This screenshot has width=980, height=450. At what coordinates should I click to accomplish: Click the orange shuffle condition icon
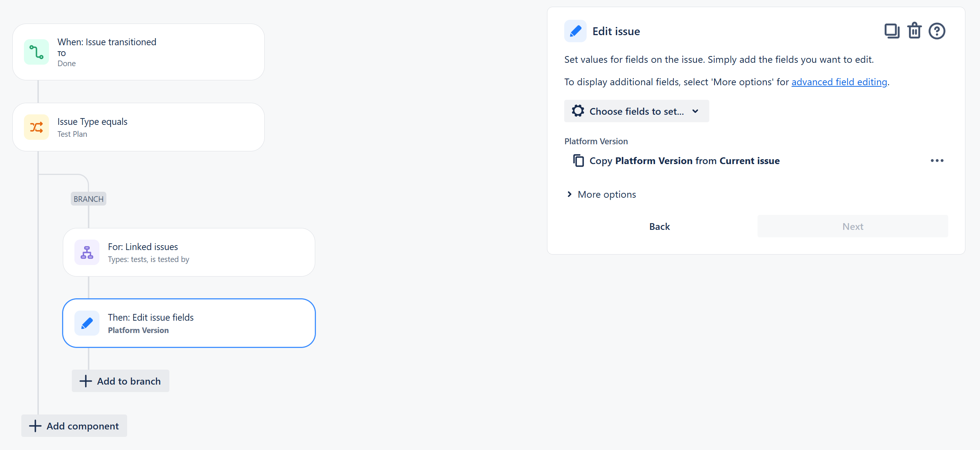tap(36, 127)
